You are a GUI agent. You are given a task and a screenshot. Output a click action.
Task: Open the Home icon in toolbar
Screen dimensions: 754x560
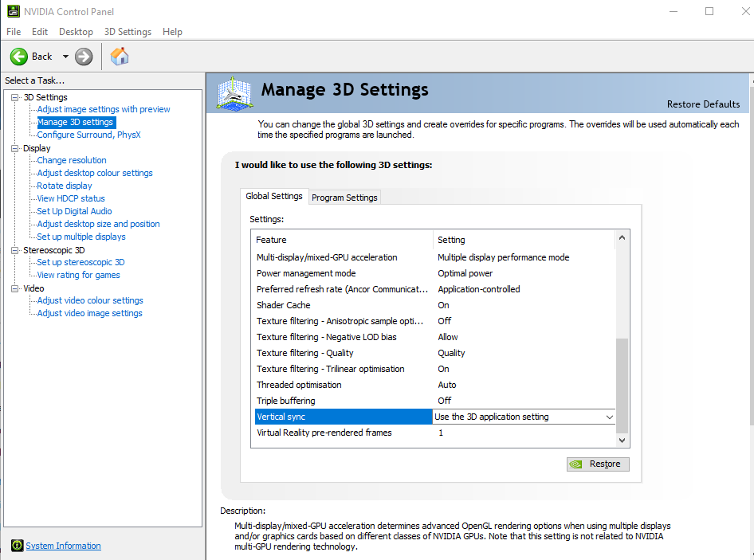[x=120, y=57]
